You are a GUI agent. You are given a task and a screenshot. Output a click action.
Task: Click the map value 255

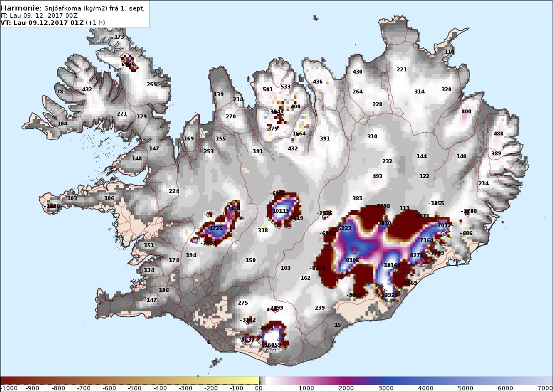tap(152, 84)
